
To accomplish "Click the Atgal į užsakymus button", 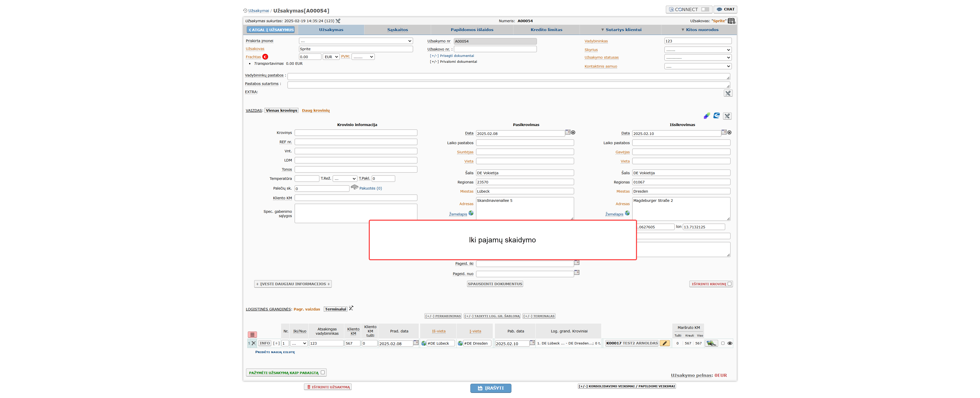I will 271,30.
